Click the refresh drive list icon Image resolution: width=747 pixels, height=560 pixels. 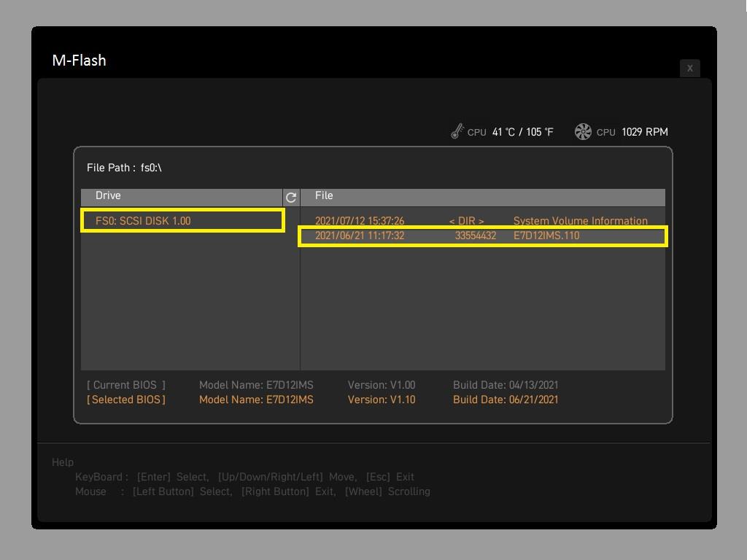(291, 197)
